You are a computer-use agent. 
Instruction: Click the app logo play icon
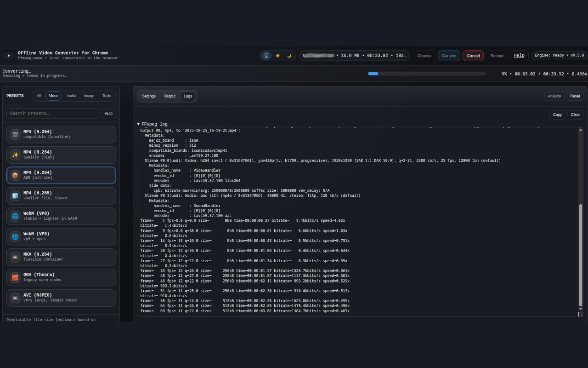[8, 56]
